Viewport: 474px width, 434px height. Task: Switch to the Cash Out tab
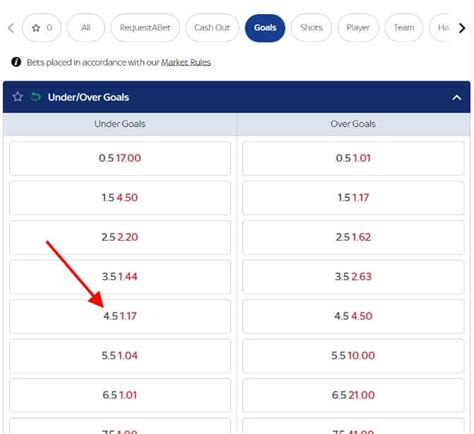tap(212, 28)
